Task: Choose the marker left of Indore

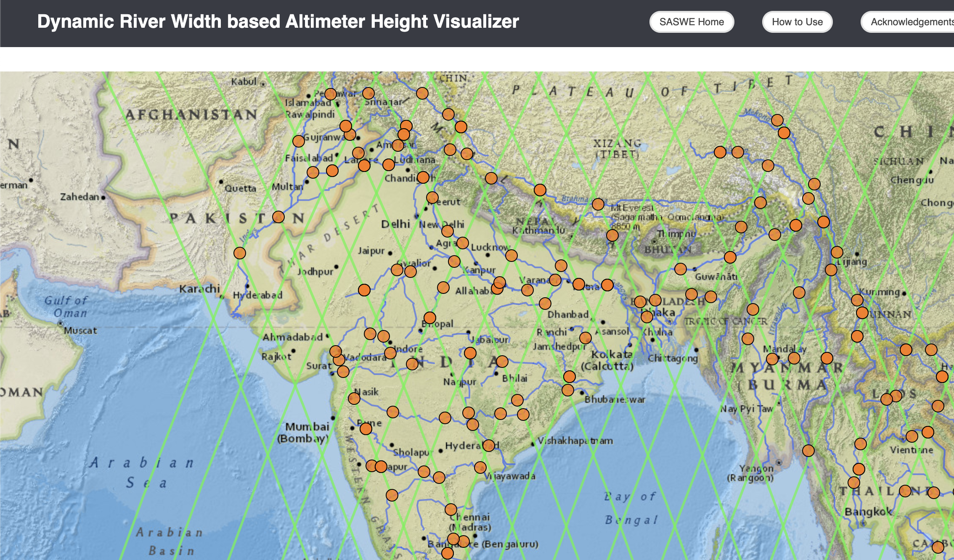Action: pos(390,353)
